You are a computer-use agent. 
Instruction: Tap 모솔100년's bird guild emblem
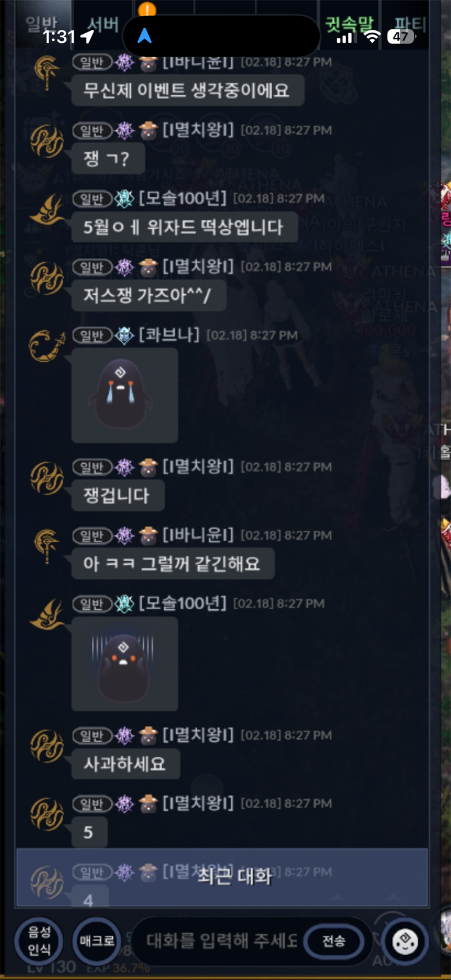click(47, 210)
